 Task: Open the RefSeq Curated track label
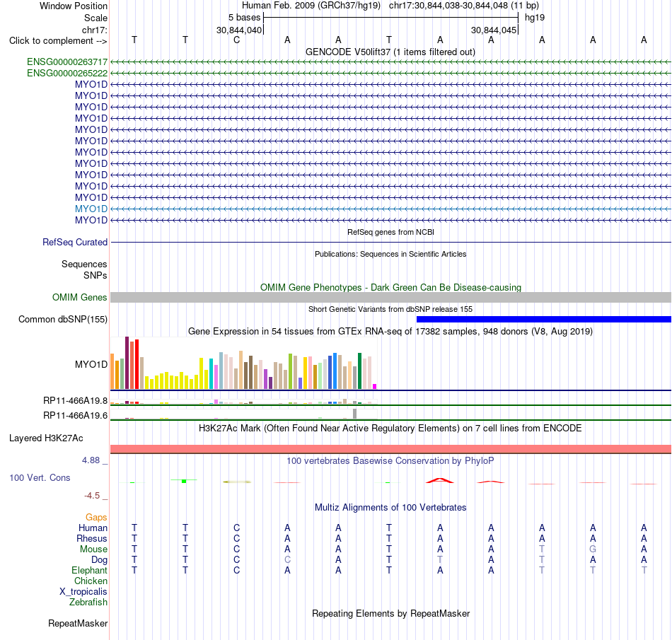point(75,242)
